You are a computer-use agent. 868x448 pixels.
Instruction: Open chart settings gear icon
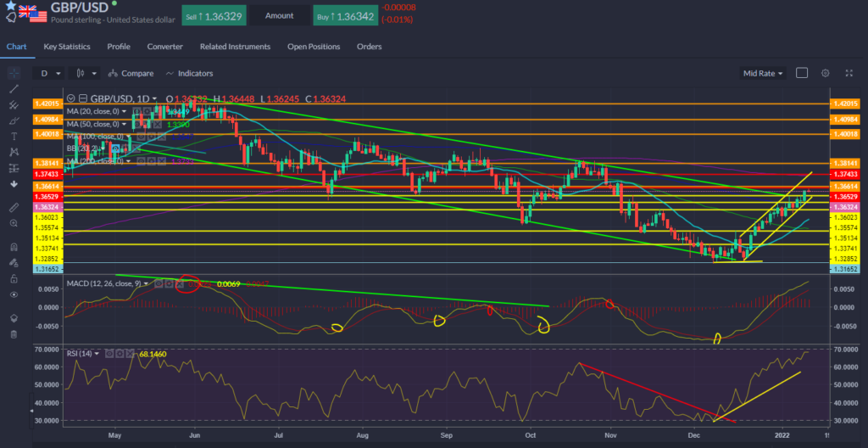(x=824, y=73)
